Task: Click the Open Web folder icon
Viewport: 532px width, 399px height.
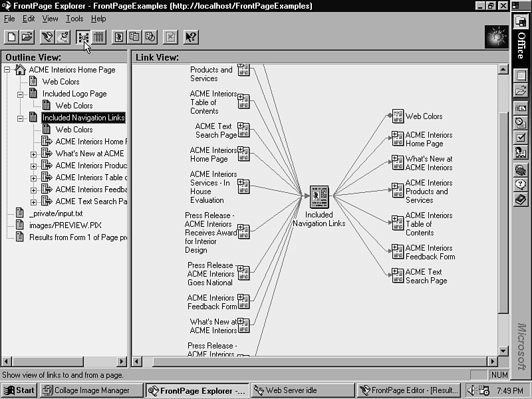Action: [x=27, y=37]
